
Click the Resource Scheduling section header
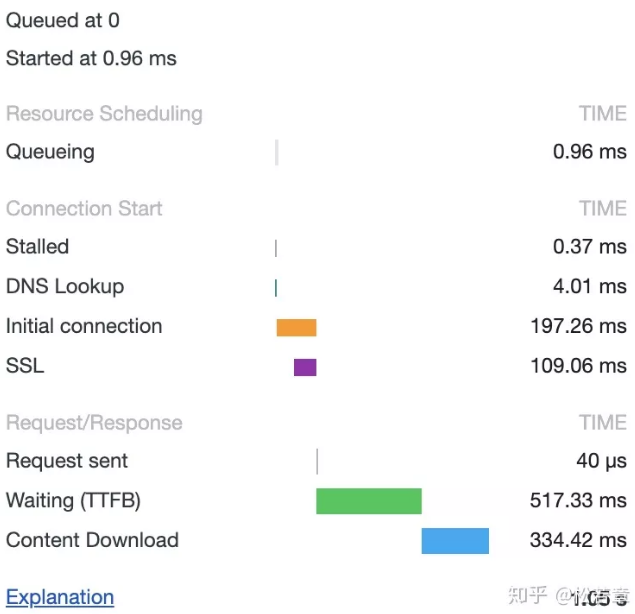tap(104, 114)
